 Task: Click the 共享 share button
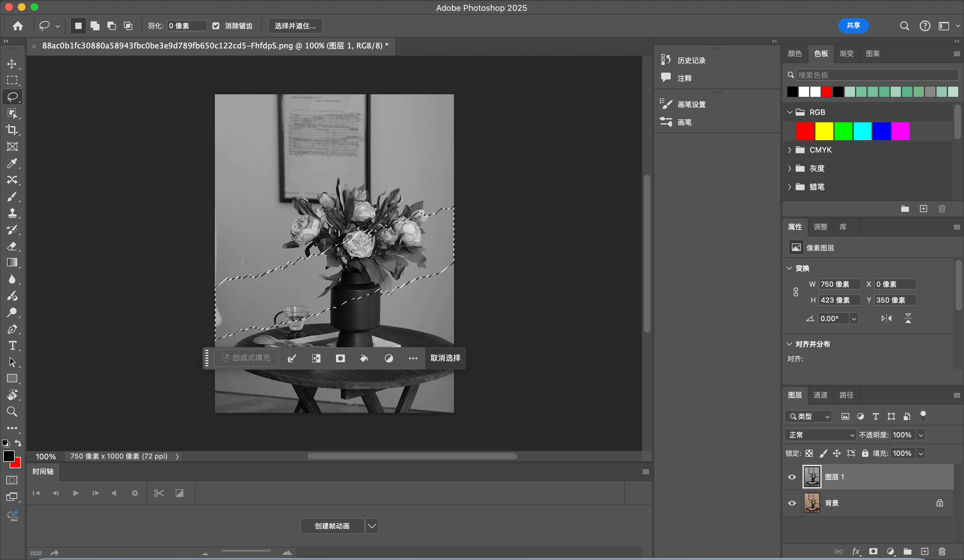point(853,25)
